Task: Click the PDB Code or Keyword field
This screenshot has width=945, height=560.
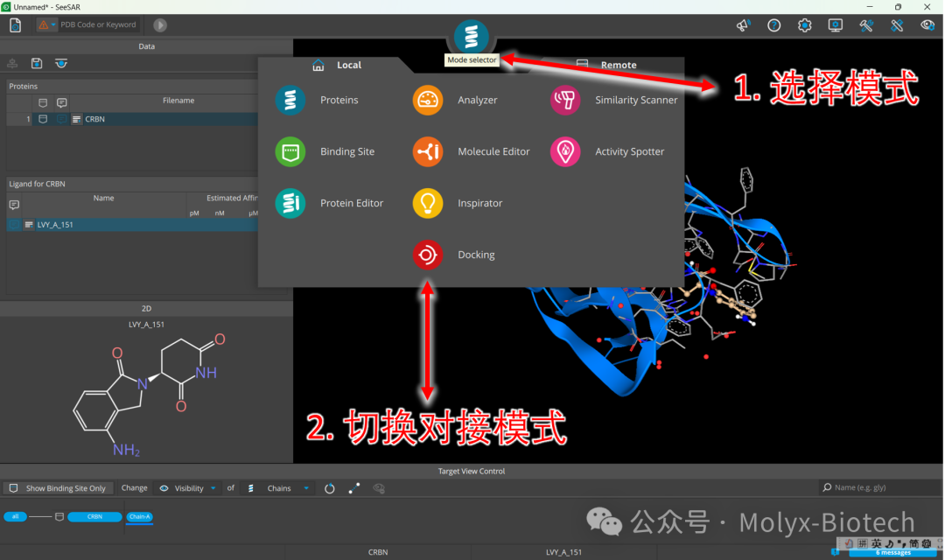Action: pyautogui.click(x=99, y=24)
